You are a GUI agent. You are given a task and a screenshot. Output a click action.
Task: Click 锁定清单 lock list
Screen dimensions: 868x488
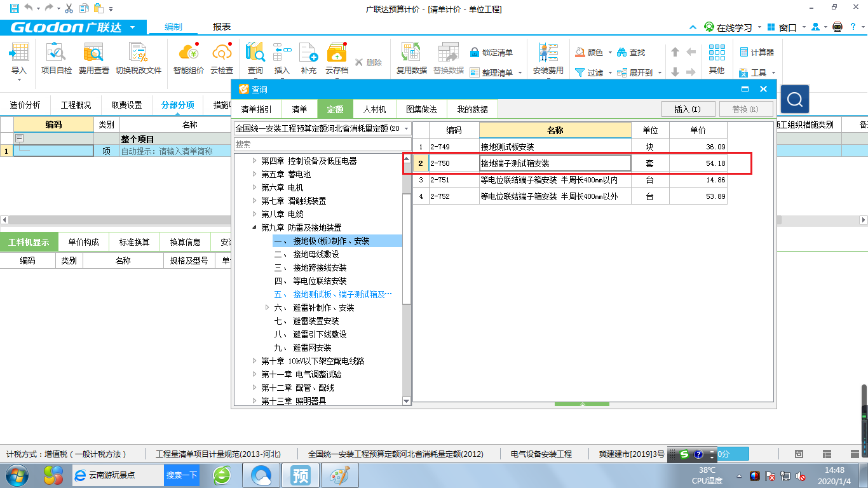pyautogui.click(x=491, y=52)
